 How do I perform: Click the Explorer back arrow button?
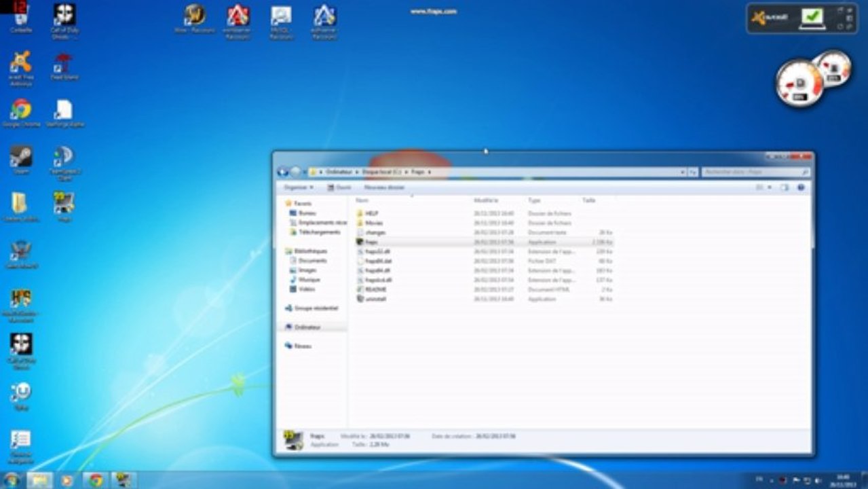pyautogui.click(x=283, y=172)
